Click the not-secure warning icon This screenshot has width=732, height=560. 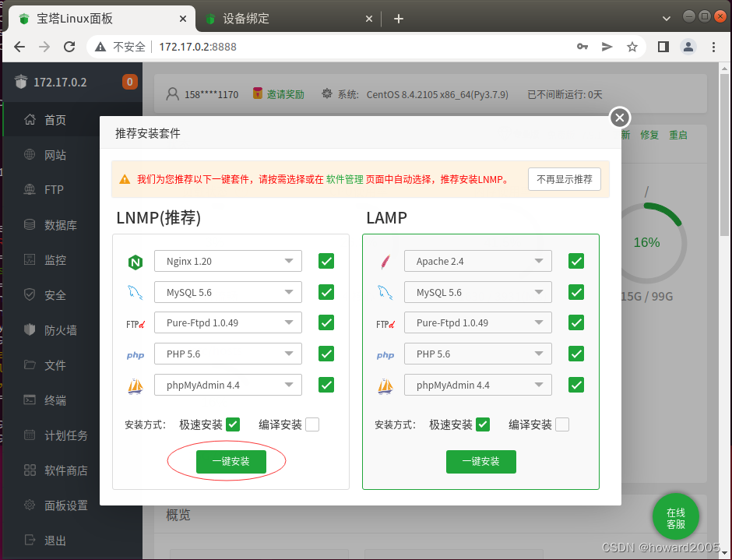[100, 47]
